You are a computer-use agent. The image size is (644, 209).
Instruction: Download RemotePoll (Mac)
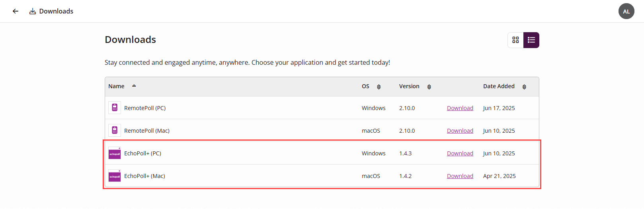[x=460, y=131]
